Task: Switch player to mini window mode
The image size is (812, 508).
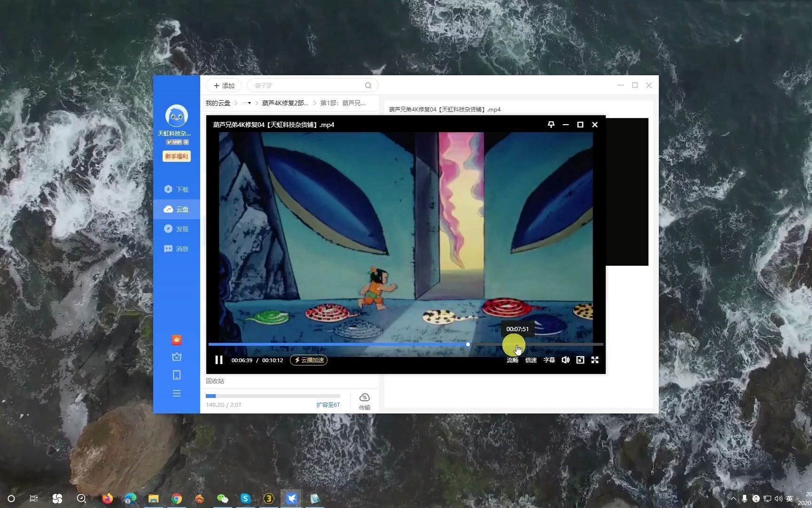Action: coord(580,360)
